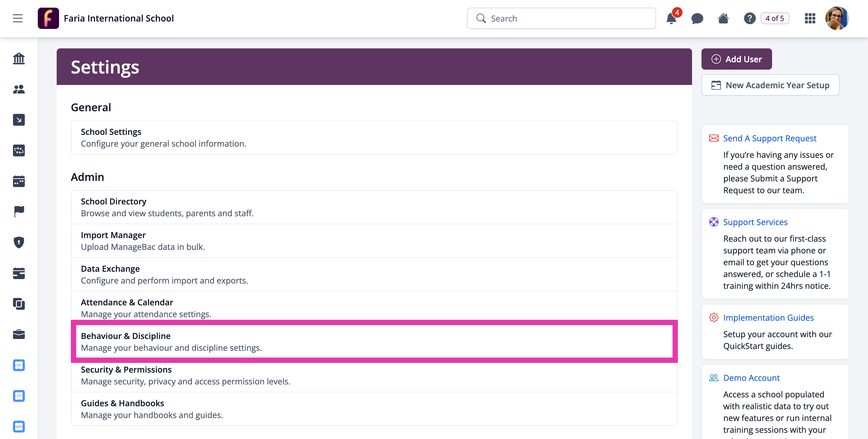Click Send A Support Request link

pos(770,138)
